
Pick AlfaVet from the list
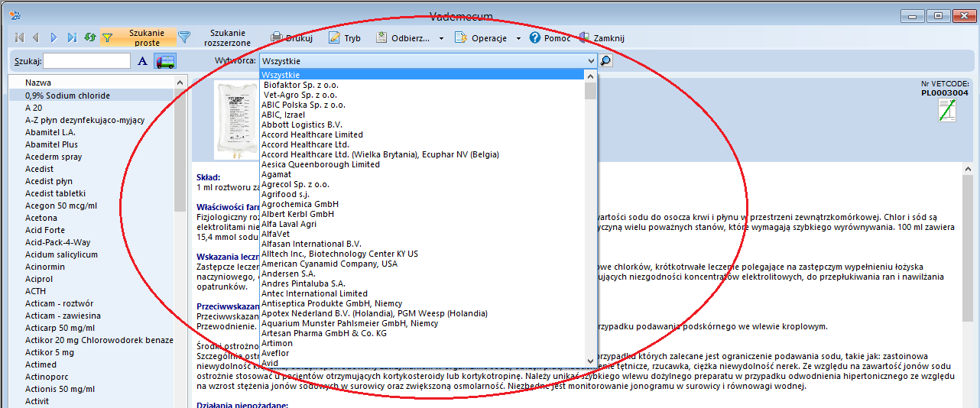(x=423, y=234)
